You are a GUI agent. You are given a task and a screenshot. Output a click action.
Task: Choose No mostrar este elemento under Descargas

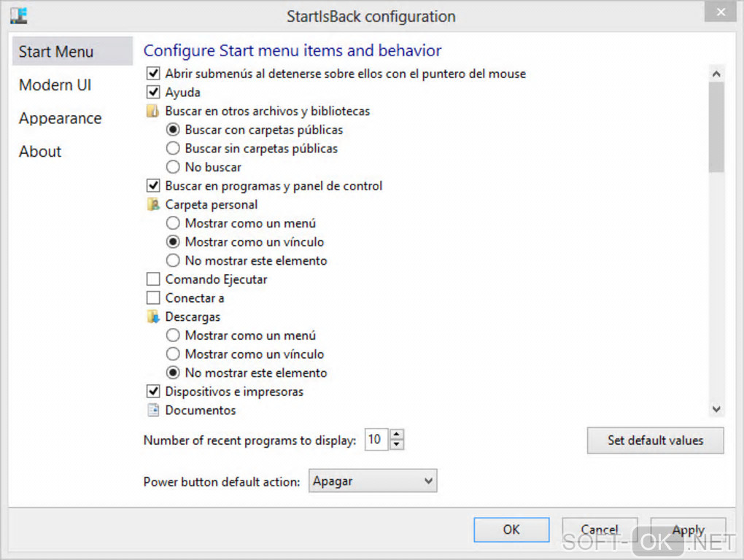(x=173, y=373)
